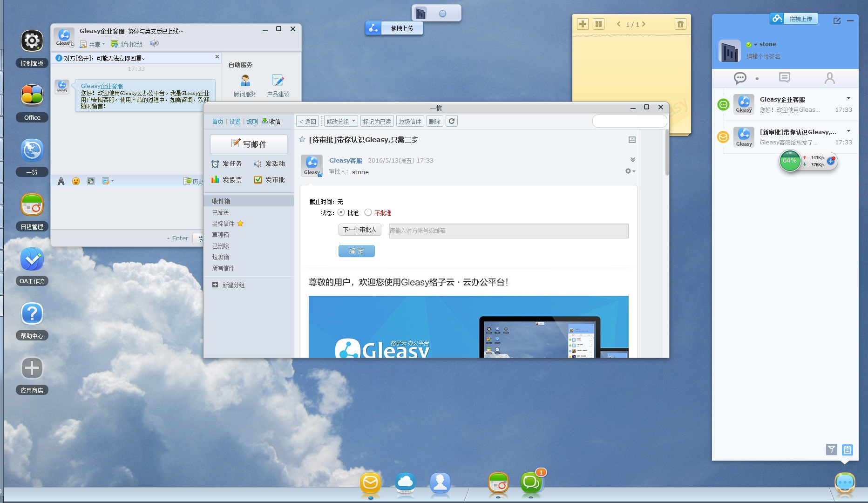Star the 带你认识Gleasy email
The image size is (868, 503).
(302, 139)
